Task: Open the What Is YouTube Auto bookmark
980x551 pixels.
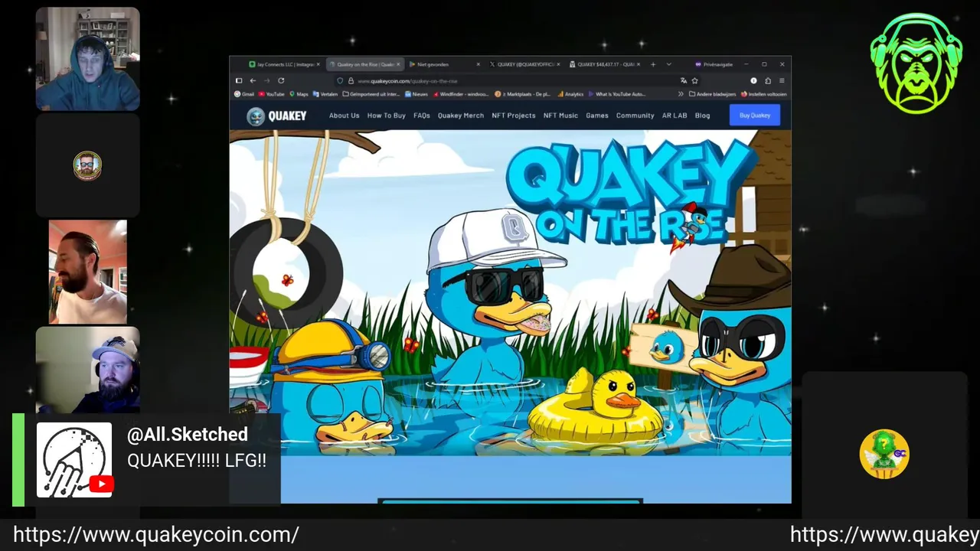Action: [x=617, y=94]
